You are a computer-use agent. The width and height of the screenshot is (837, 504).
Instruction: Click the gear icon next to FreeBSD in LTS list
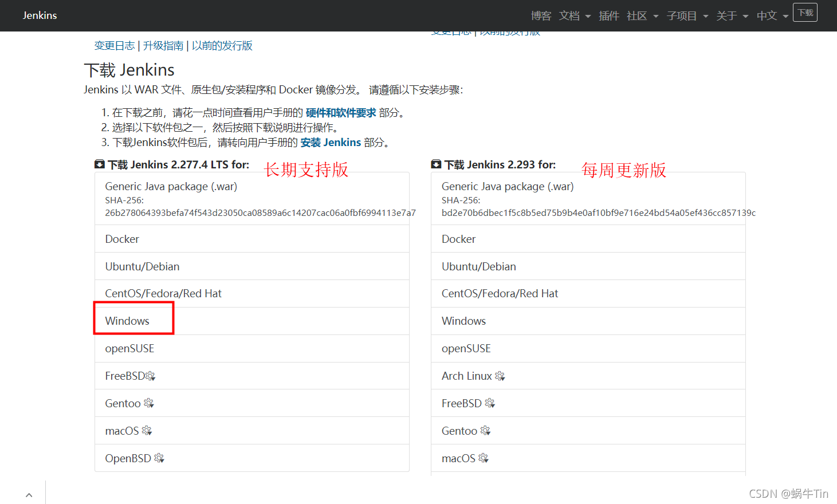click(x=151, y=376)
